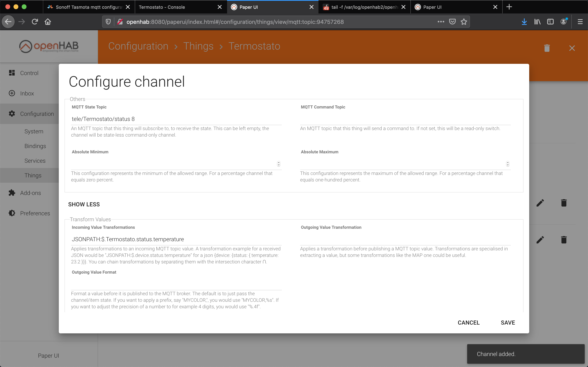Switch to the Termostato - Console tab

click(x=180, y=7)
